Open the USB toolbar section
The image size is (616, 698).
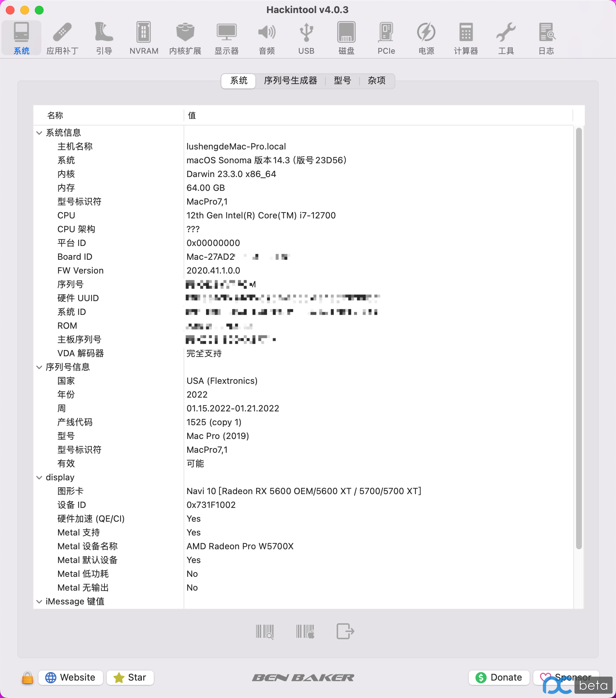(x=307, y=38)
